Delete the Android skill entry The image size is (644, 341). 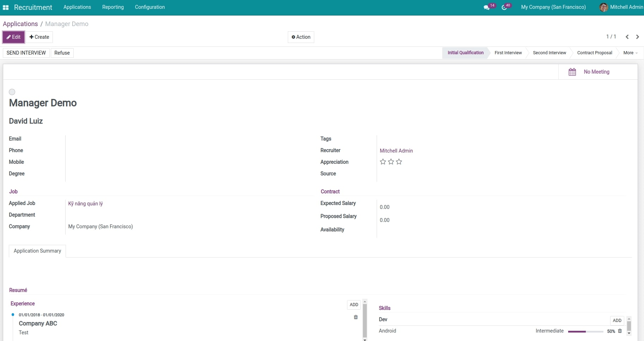[620, 331]
